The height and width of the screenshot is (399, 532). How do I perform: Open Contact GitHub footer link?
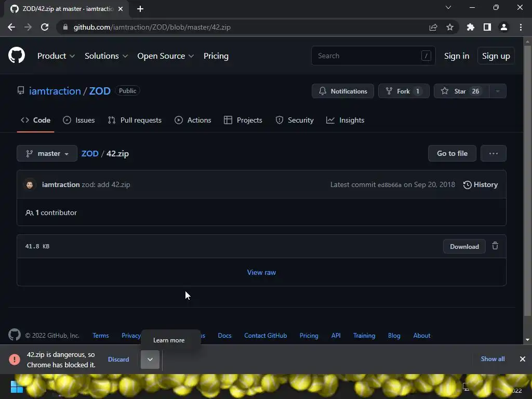click(265, 336)
